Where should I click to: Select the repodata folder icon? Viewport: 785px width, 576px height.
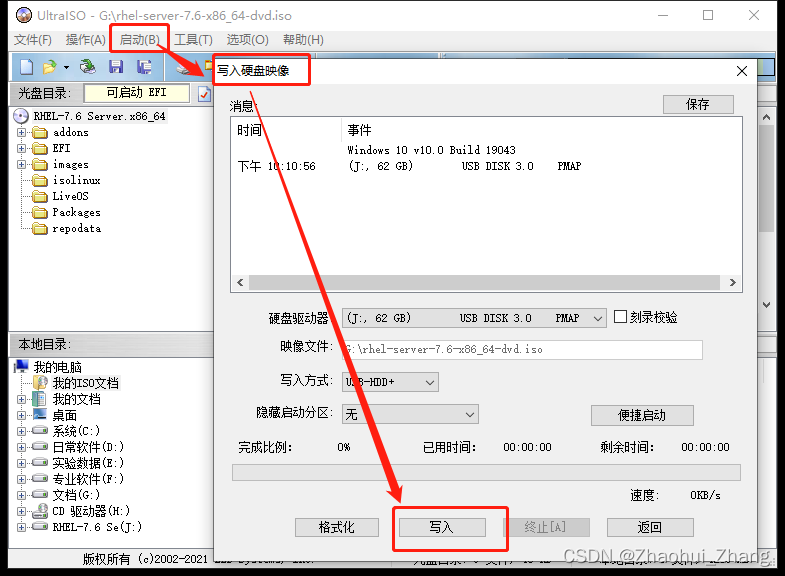[x=40, y=229]
